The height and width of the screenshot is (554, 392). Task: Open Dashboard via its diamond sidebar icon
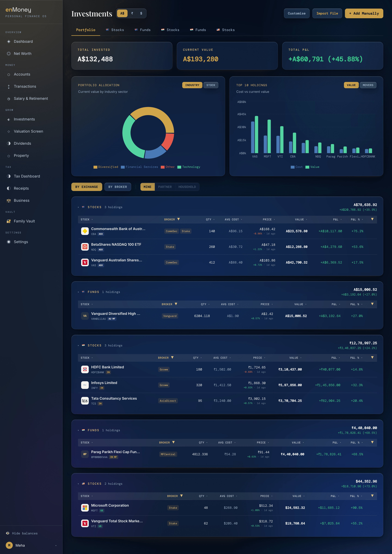tap(9, 42)
